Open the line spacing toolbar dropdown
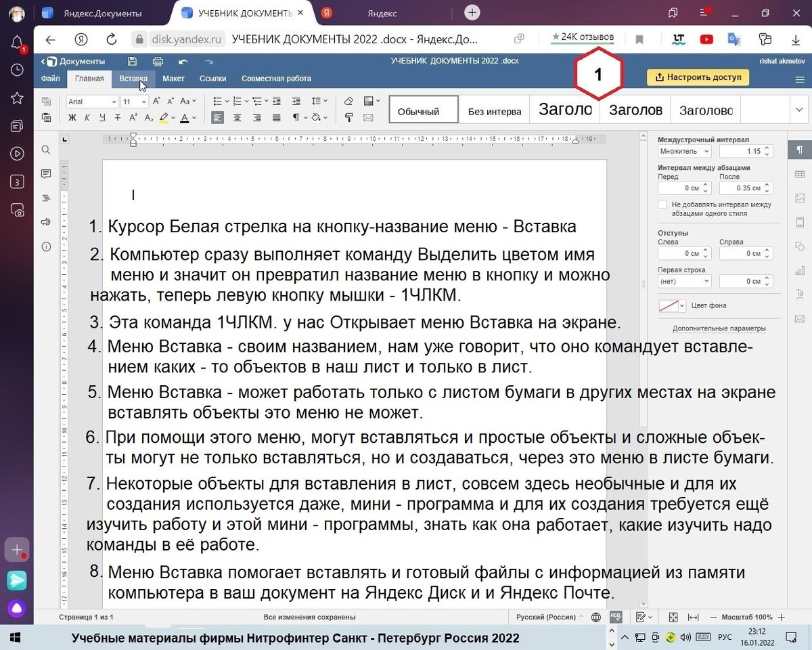Screen dimensions: 812x650 click(x=319, y=102)
